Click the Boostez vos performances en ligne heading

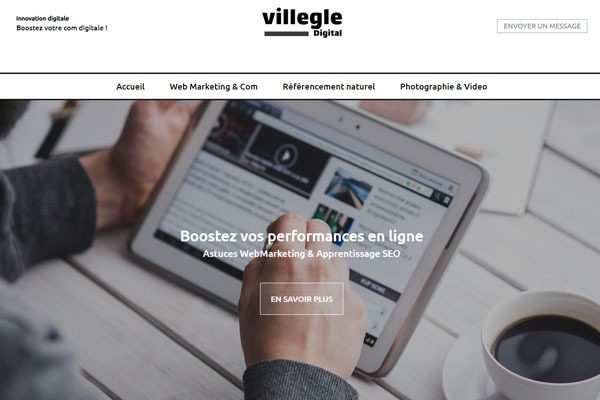coord(302,236)
